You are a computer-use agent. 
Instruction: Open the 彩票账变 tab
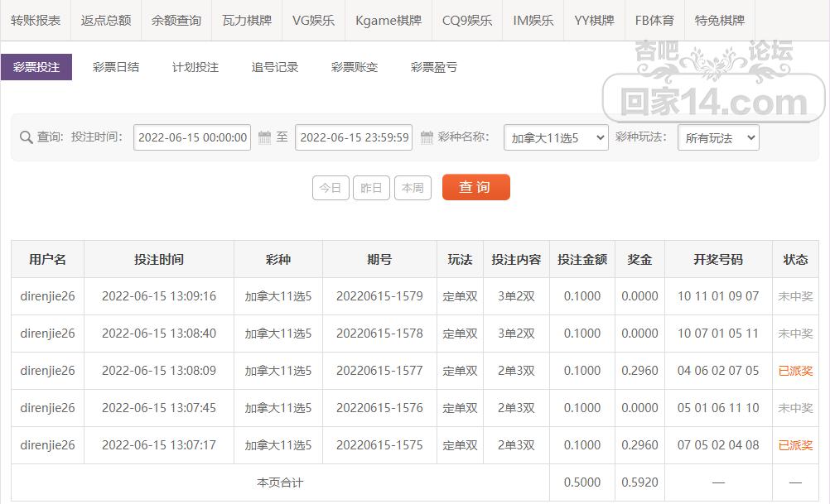(x=353, y=67)
